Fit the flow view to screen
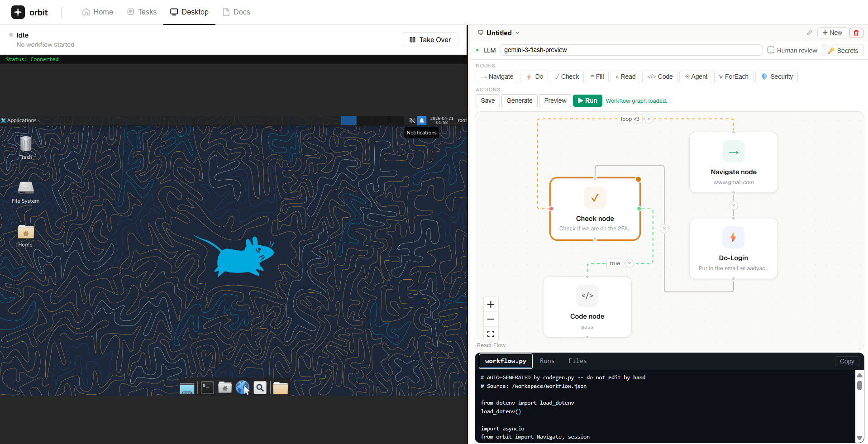868x444 pixels. coord(491,334)
